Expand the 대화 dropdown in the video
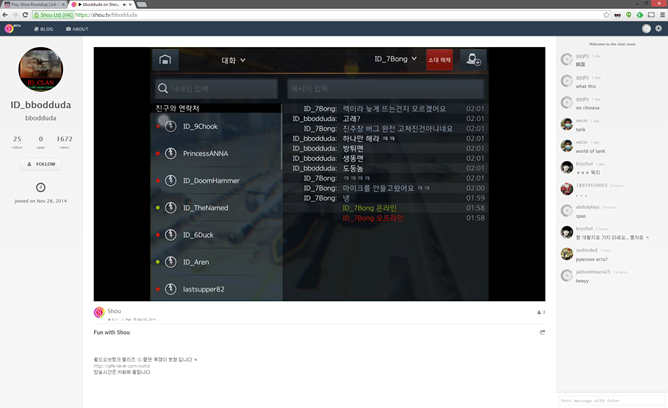 pyautogui.click(x=233, y=60)
